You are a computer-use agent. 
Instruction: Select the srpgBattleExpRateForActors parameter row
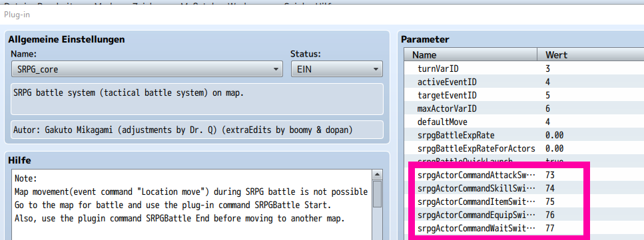524,148
